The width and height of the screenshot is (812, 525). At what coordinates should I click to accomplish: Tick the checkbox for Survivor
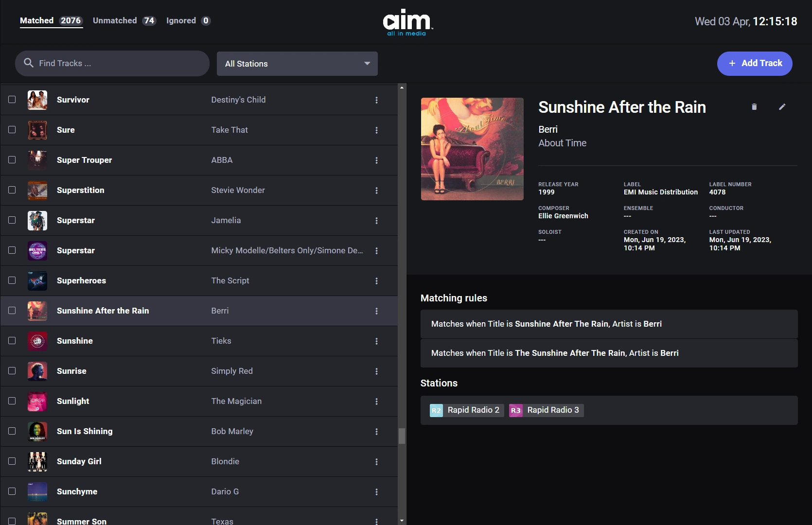12,100
